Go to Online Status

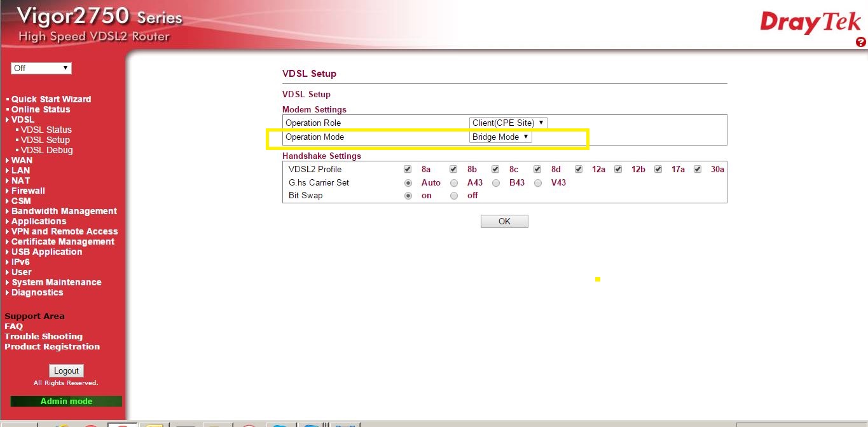coord(41,109)
